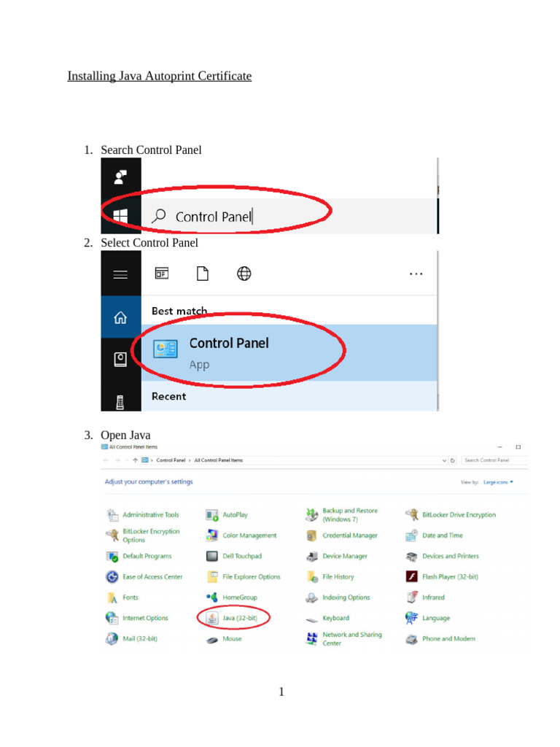Open Network and Sharing Center
Screen dimensions: 560x747
pos(344,639)
